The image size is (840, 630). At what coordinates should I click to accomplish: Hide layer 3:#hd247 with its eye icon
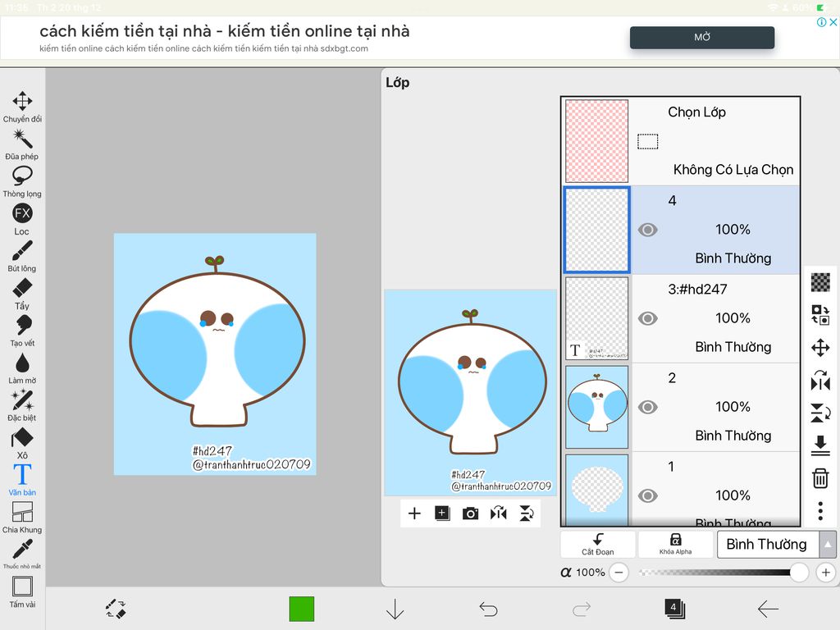pos(648,319)
